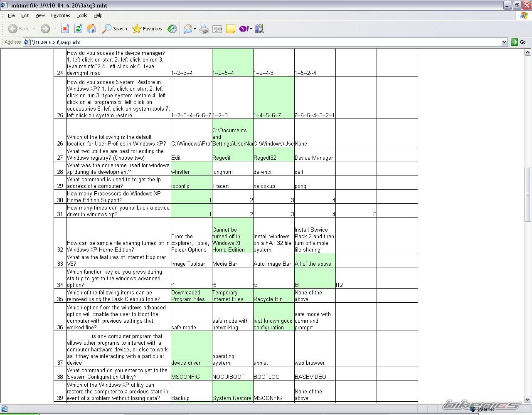Click the 'Regedit' cell
The image size is (532, 415).
pyautogui.click(x=232, y=154)
